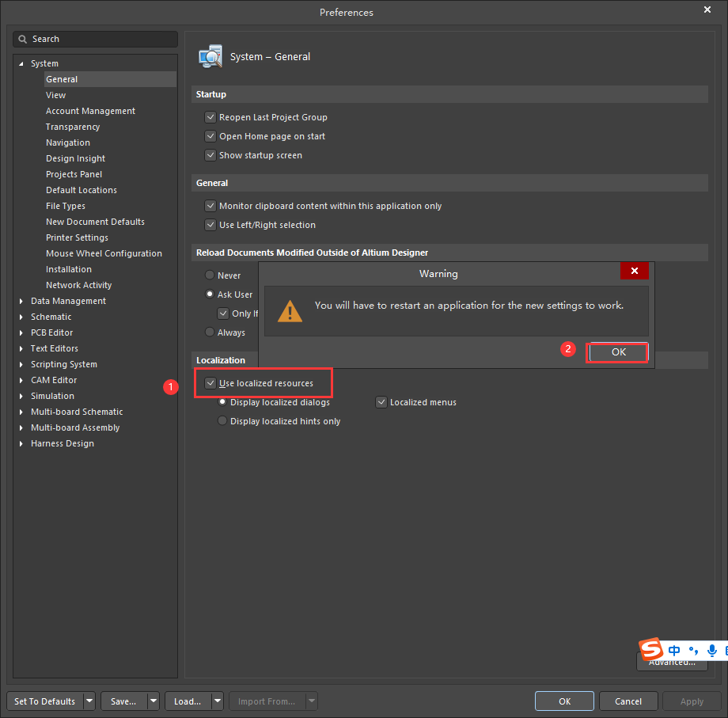The width and height of the screenshot is (728, 718).
Task: Toggle Use localized resources checkbox
Action: (x=210, y=383)
